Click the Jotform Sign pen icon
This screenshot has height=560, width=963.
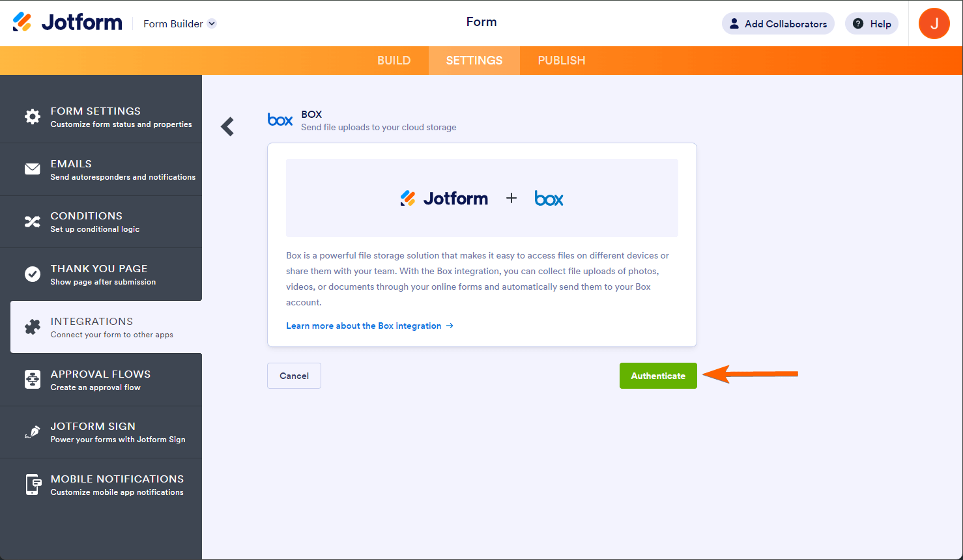[33, 432]
